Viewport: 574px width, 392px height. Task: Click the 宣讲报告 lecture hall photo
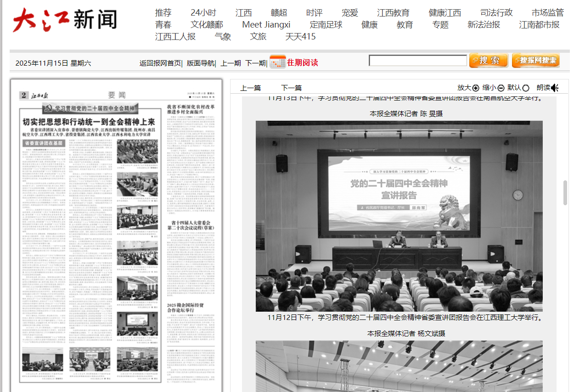(399, 216)
